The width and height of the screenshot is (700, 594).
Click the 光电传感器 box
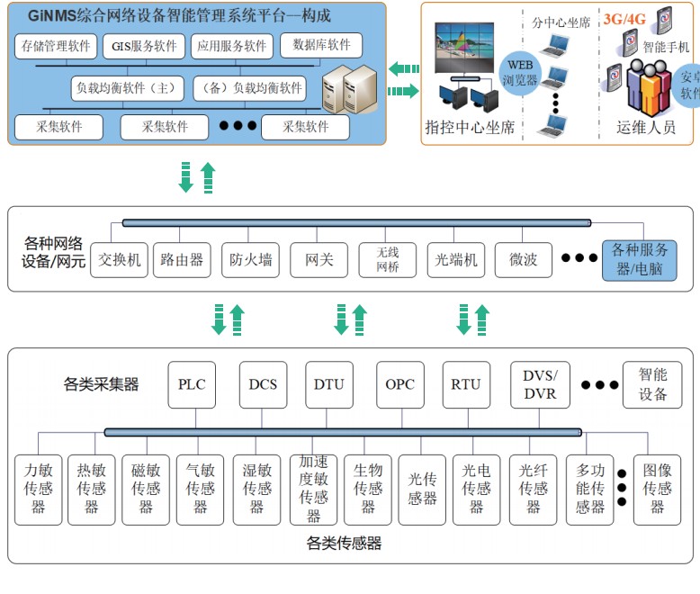tap(476, 490)
